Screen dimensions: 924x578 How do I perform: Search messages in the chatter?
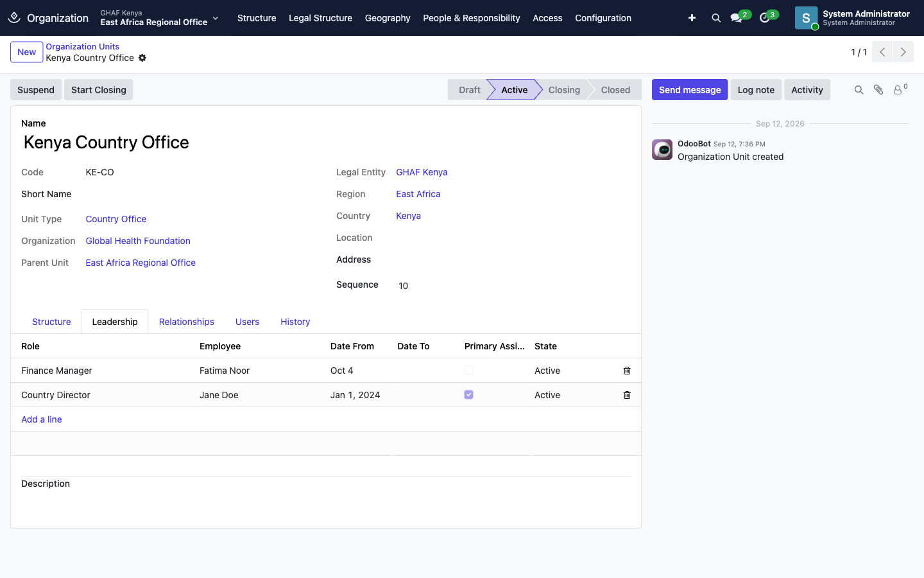click(859, 90)
